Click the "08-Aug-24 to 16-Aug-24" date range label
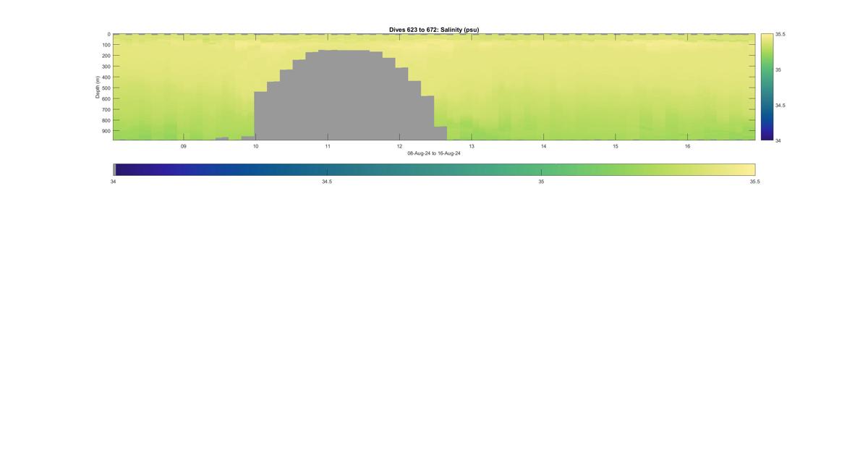Viewport: 868px width, 450px height. pyautogui.click(x=434, y=153)
